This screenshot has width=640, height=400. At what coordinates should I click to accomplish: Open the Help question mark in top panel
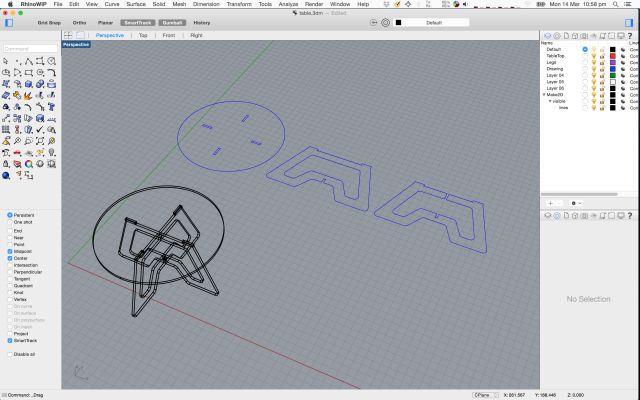[x=630, y=36]
